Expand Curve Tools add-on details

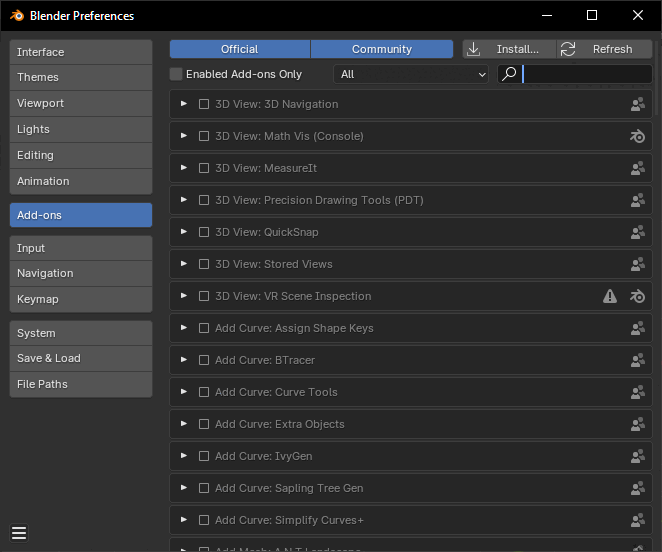click(x=184, y=392)
